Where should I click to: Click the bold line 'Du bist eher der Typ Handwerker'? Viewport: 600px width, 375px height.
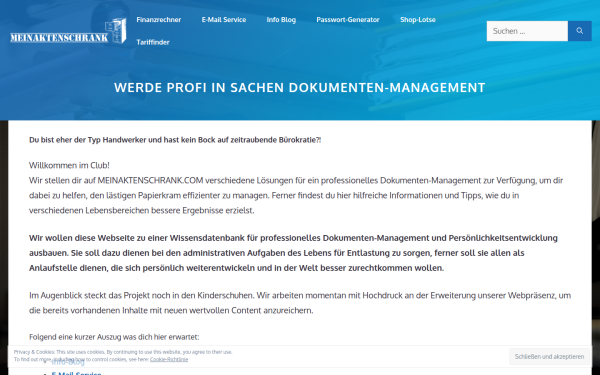coord(175,140)
